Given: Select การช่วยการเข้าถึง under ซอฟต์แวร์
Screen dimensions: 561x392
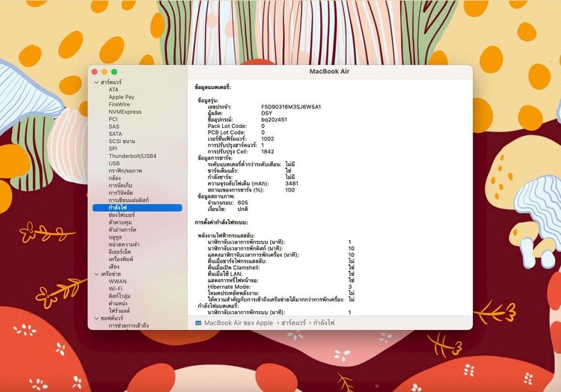Looking at the screenshot, I should pos(129,325).
